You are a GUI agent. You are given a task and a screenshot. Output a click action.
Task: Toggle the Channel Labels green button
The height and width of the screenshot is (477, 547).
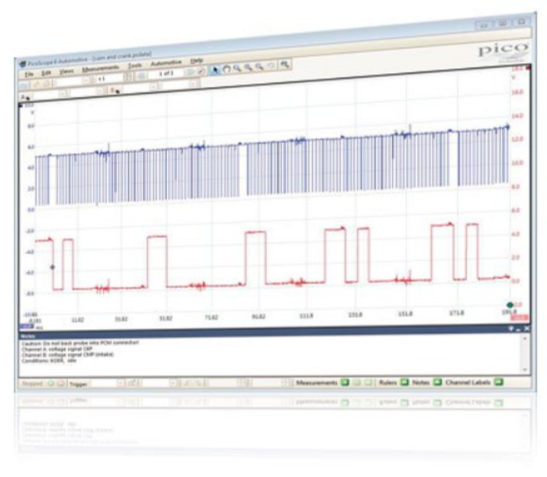click(x=499, y=382)
